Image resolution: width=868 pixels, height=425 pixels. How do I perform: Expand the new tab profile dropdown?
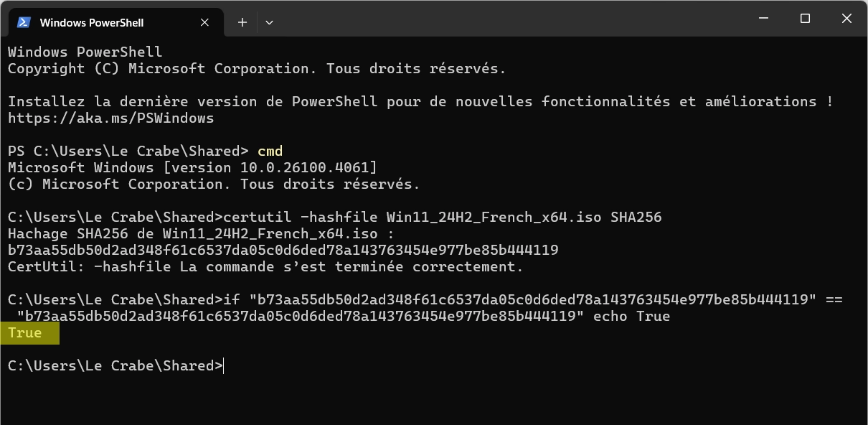(269, 22)
